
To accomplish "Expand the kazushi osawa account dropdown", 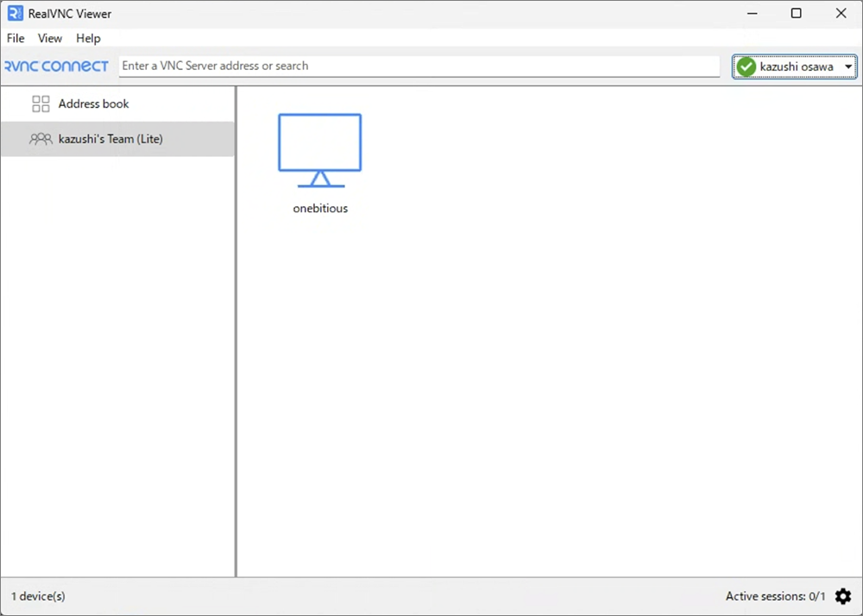I will pyautogui.click(x=794, y=66).
